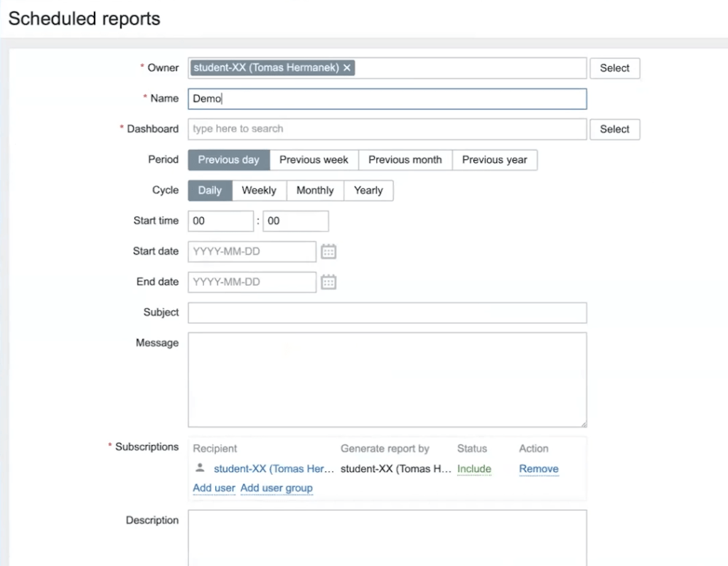Screen dimensions: 728x566
Task: Remove owner tag student-XX with the X icon
Action: [347, 68]
